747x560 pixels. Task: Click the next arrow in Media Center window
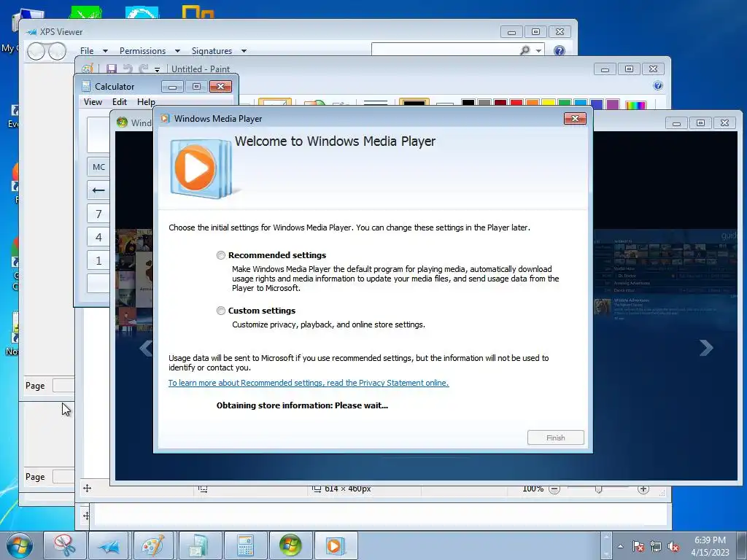pyautogui.click(x=706, y=348)
